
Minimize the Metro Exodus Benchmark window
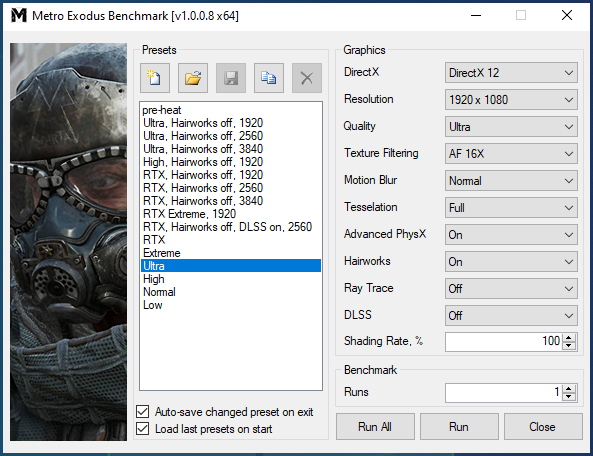coord(476,16)
